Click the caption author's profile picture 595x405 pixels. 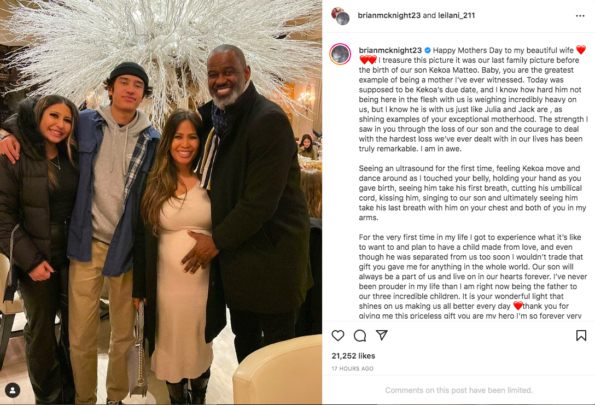point(340,54)
